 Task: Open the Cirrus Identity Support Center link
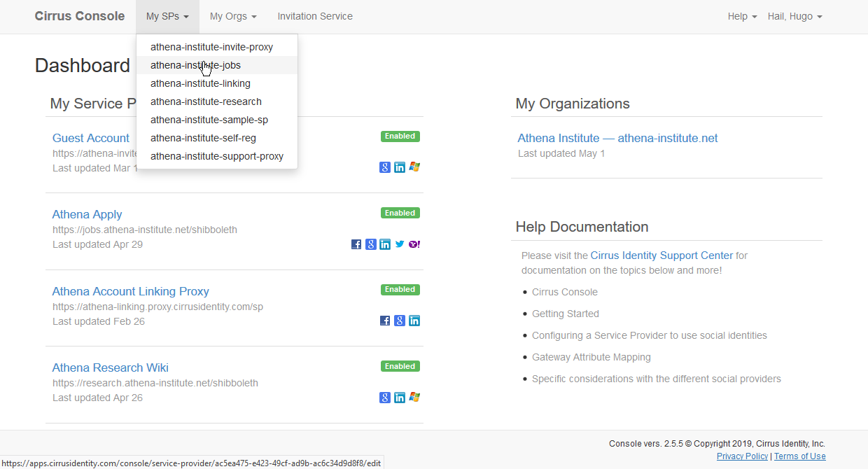pos(661,255)
